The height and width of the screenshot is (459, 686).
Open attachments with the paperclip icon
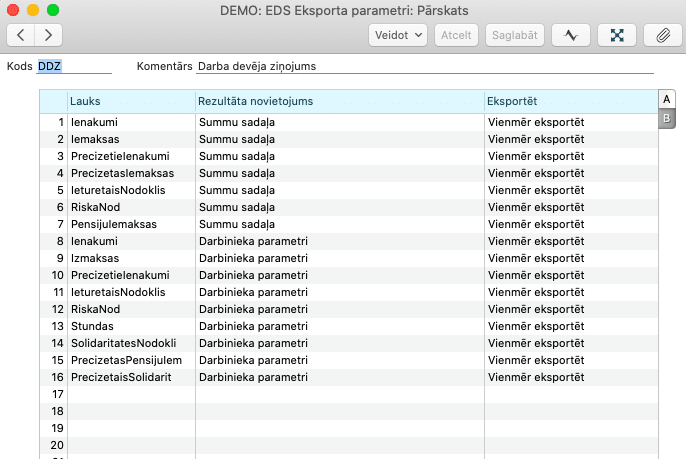(662, 35)
